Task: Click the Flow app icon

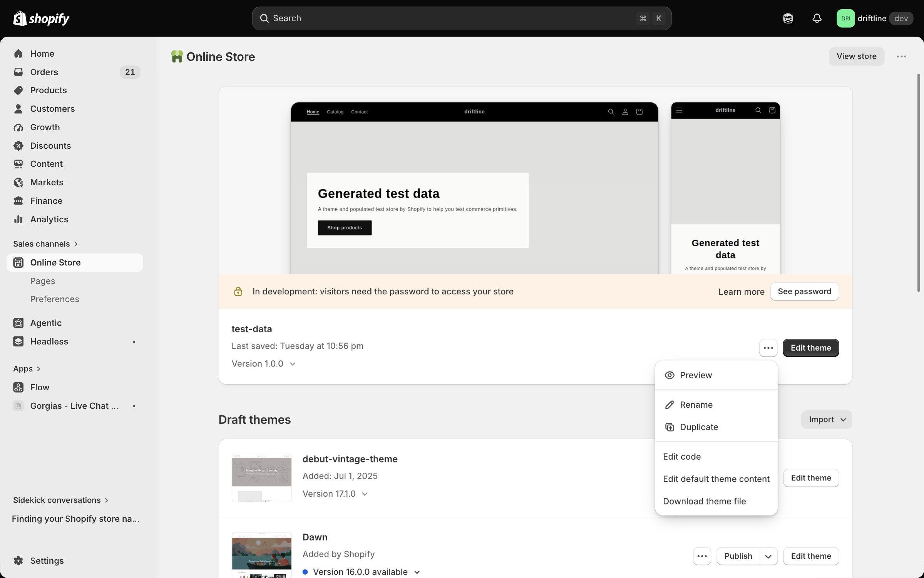Action: coord(18,387)
